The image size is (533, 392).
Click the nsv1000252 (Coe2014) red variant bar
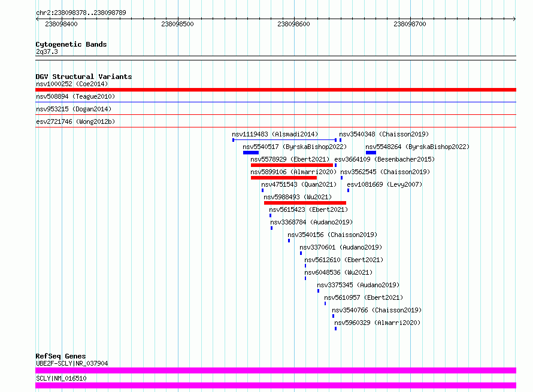coord(275,90)
